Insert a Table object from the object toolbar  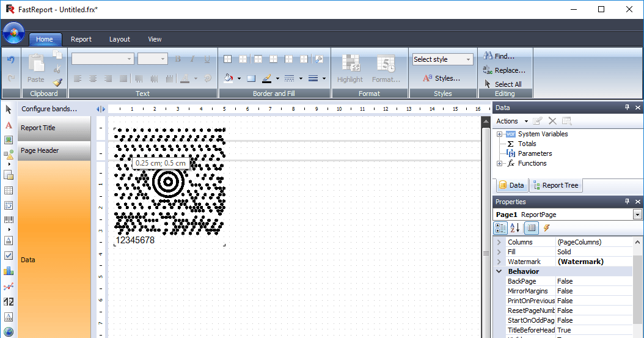(8, 191)
